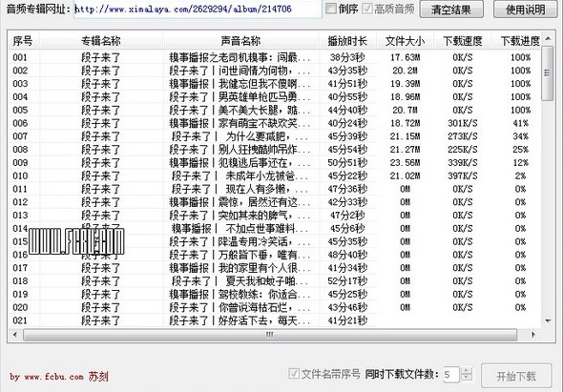The image size is (563, 392).
Task: Click the 下载速度 column header
Action: pos(463,41)
